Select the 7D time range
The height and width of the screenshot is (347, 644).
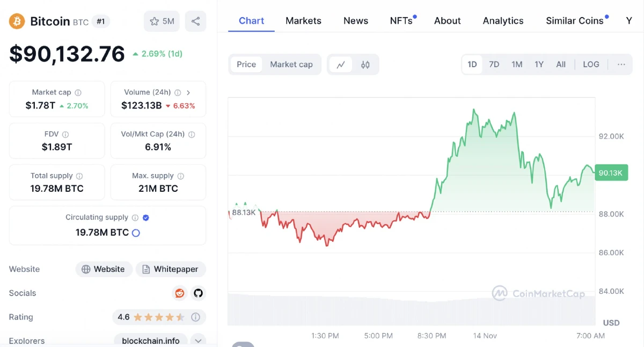click(494, 64)
